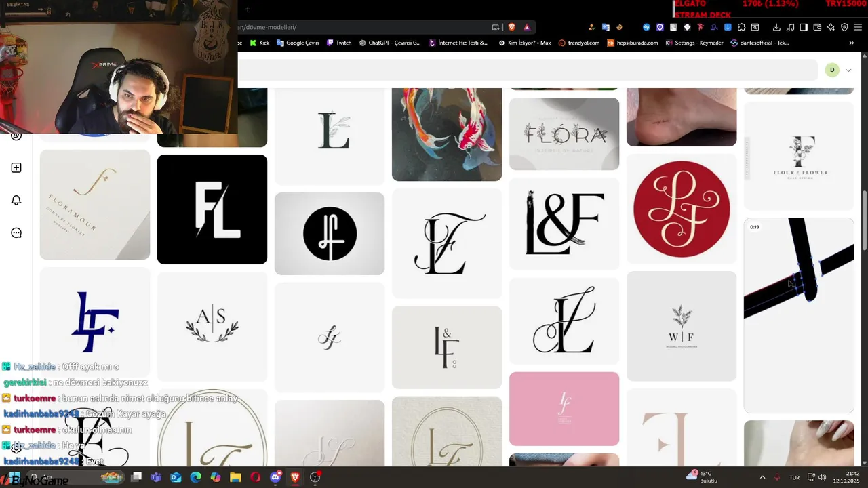Open Discord from the taskbar

point(275,477)
